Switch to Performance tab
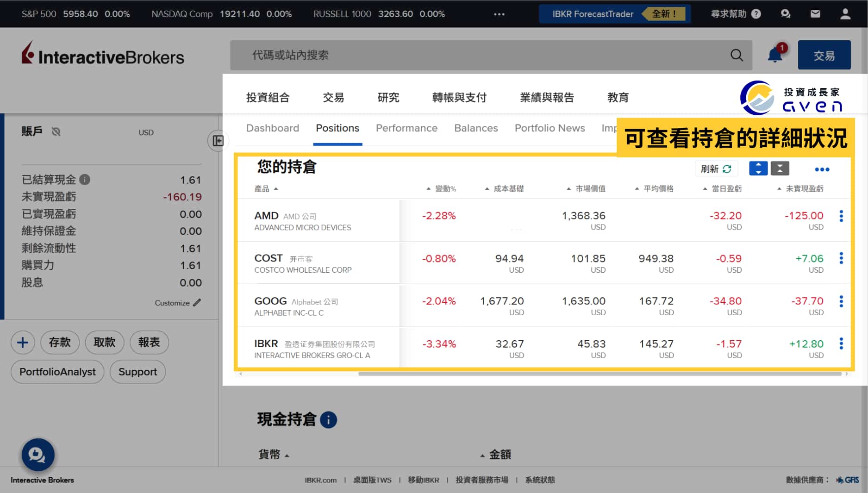 coord(406,128)
